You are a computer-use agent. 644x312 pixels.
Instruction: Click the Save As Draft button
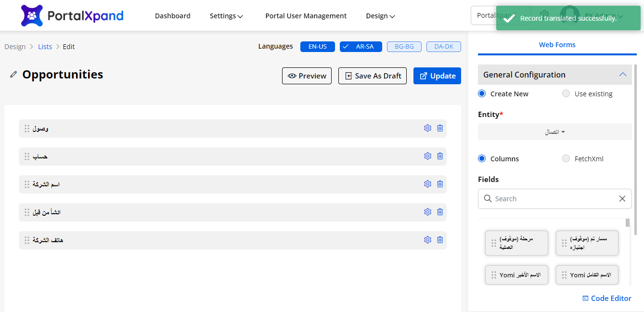[x=373, y=76]
